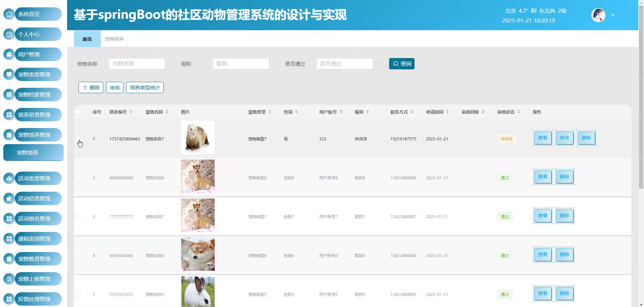The image size is (644, 307).
Task: Click the Shiba photo thumbnail in row 4
Action: (x=198, y=254)
